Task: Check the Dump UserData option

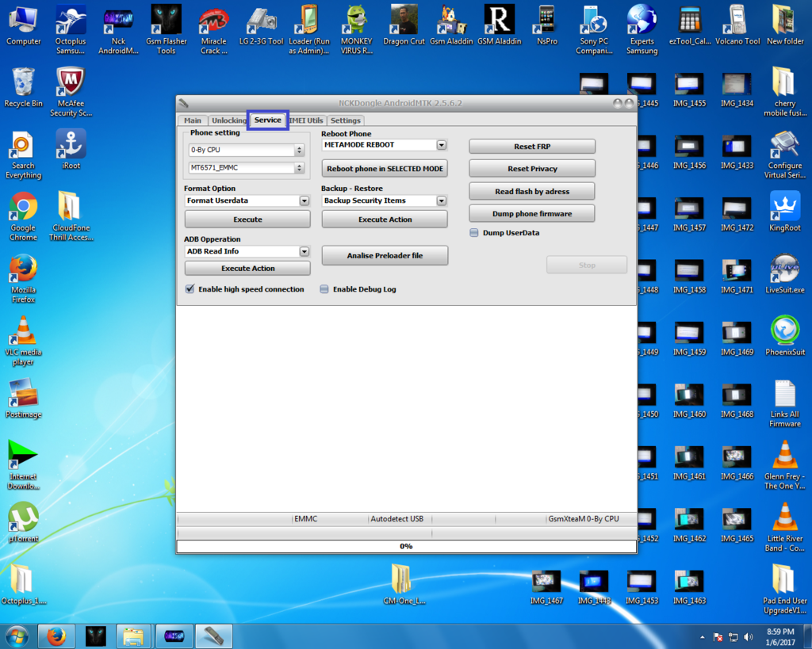Action: coord(474,233)
